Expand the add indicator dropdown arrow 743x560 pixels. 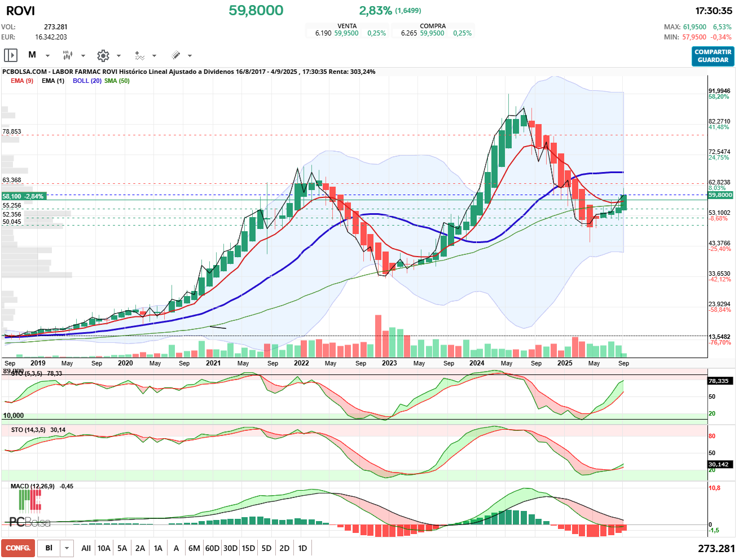click(154, 55)
